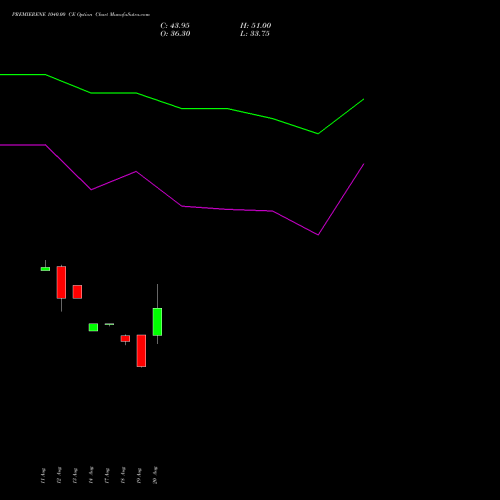Select the 18 Aug date label
This screenshot has height=500, width=500.
click(x=123, y=475)
